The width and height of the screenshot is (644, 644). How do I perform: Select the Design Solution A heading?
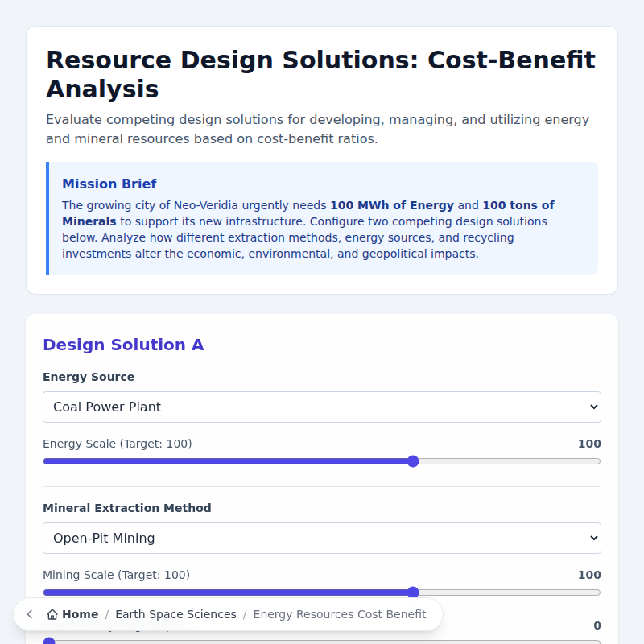point(123,345)
